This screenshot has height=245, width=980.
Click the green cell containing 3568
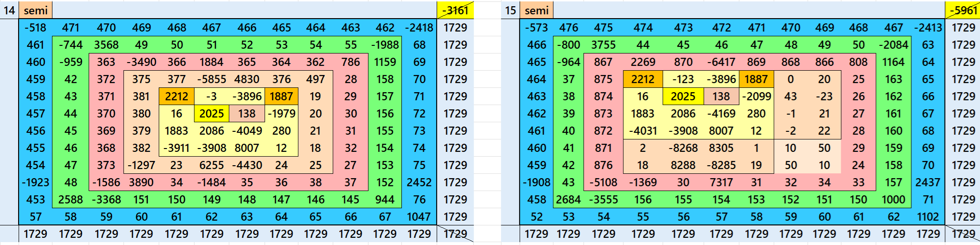pyautogui.click(x=106, y=45)
